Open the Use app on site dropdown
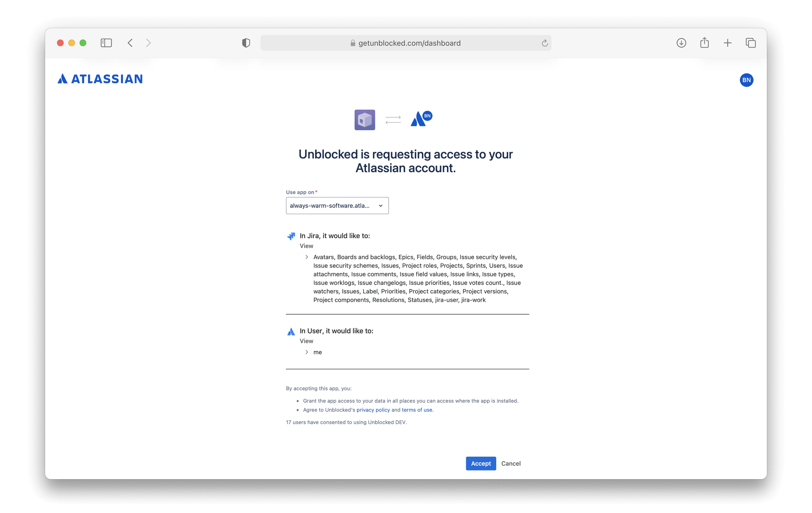 click(337, 205)
